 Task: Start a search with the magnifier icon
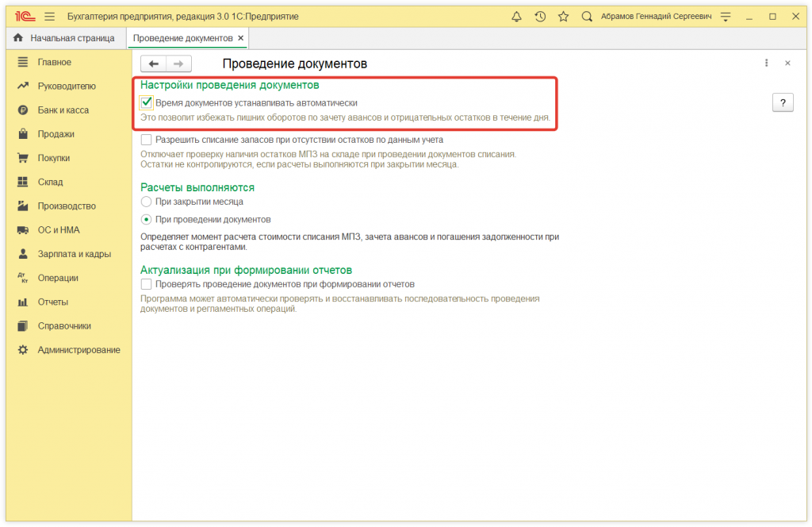pos(587,15)
